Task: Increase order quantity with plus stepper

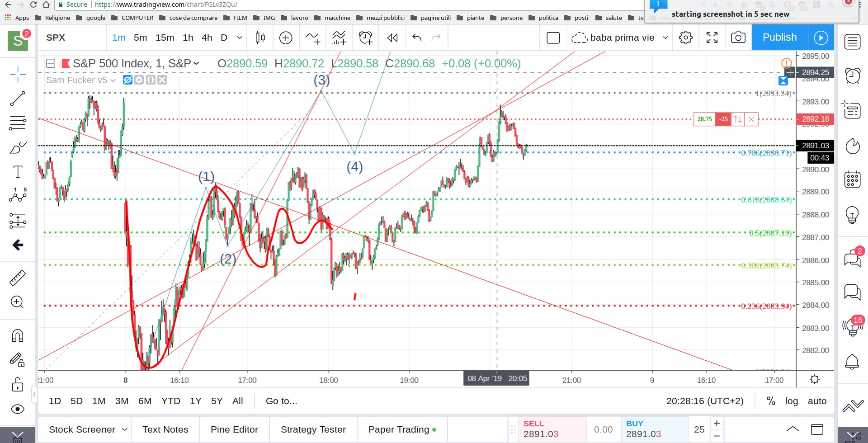Action: click(717, 423)
